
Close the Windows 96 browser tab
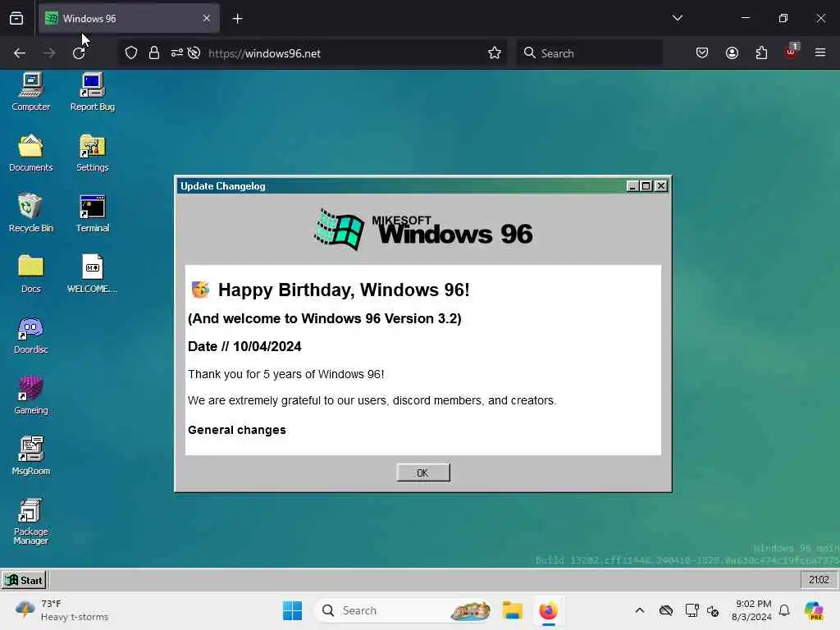(207, 18)
